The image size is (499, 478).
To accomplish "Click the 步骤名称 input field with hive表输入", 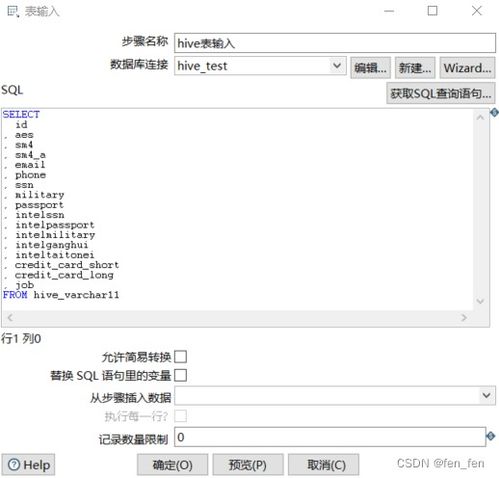I will coord(335,43).
